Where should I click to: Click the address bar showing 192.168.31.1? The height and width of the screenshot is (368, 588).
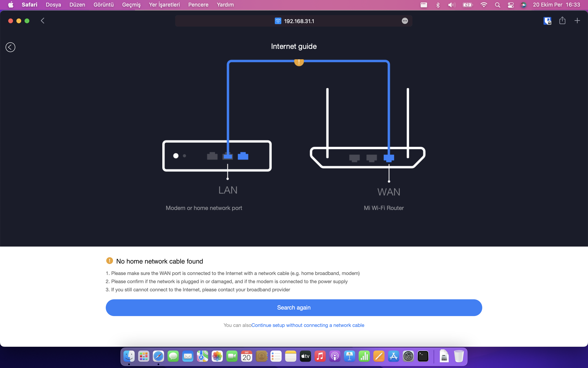pos(294,21)
